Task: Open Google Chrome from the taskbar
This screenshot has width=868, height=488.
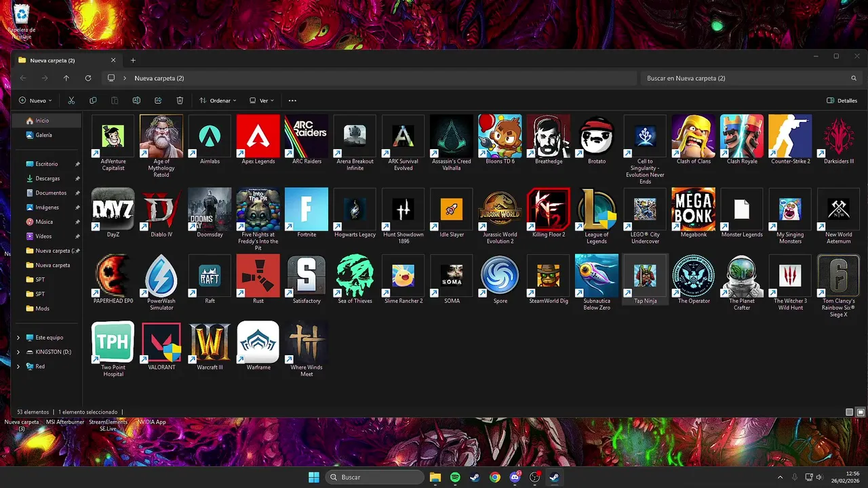Action: click(495, 477)
